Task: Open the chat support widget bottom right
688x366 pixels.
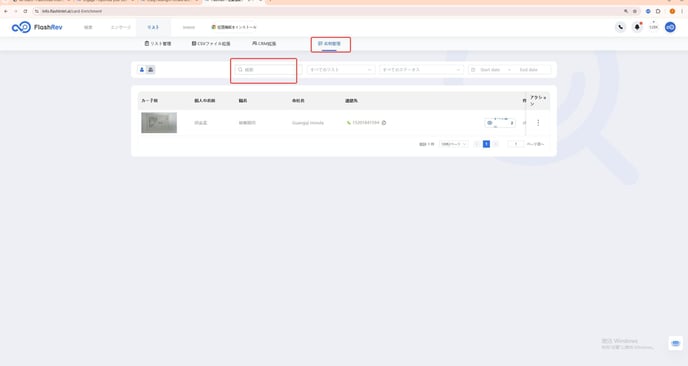Action: [675, 343]
